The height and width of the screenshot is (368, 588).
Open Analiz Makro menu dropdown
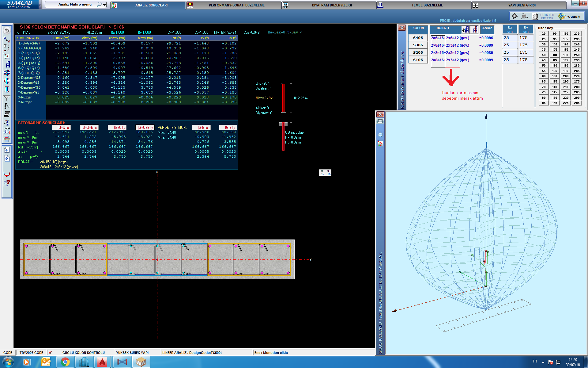point(104,5)
